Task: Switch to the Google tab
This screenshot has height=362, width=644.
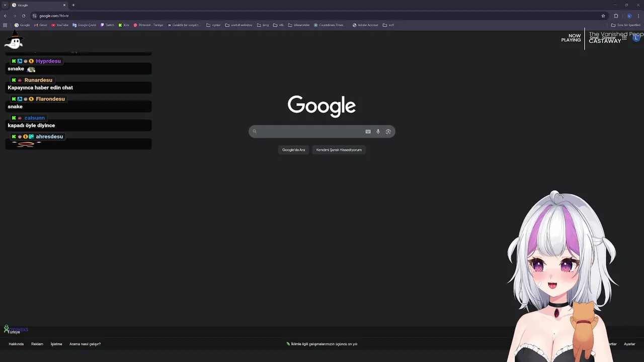Action: 39,5
